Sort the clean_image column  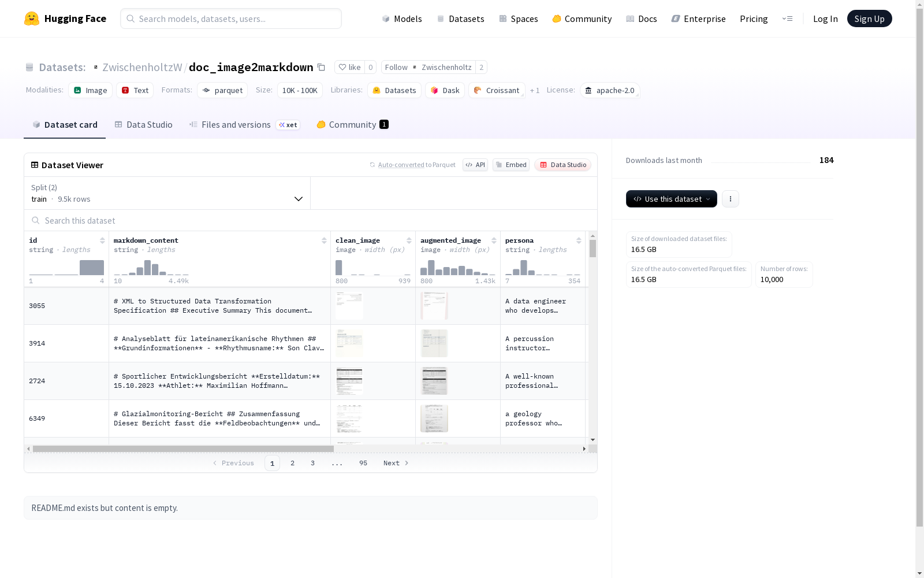point(409,240)
